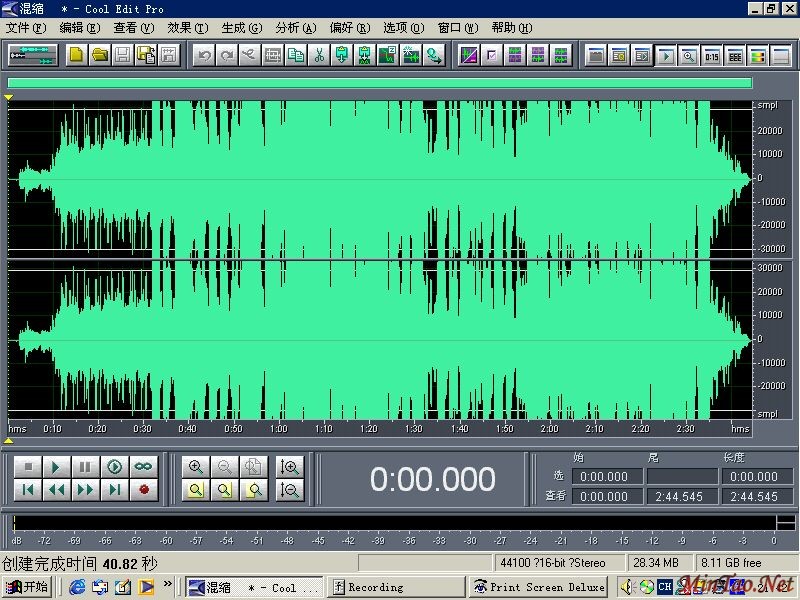
Task: Click the red Record button
Action: point(144,490)
